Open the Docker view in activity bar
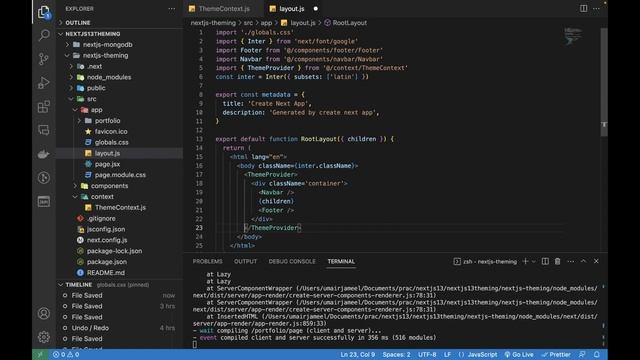 click(44, 154)
